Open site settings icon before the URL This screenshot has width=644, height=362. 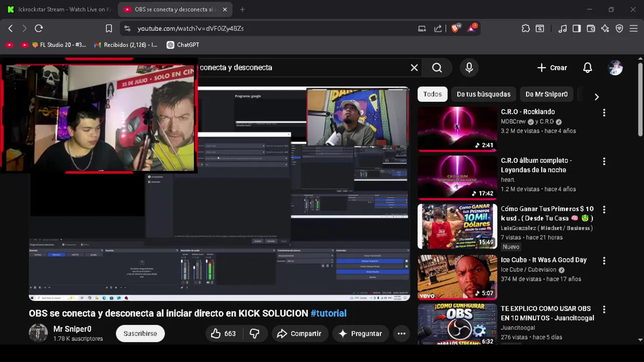point(127,29)
